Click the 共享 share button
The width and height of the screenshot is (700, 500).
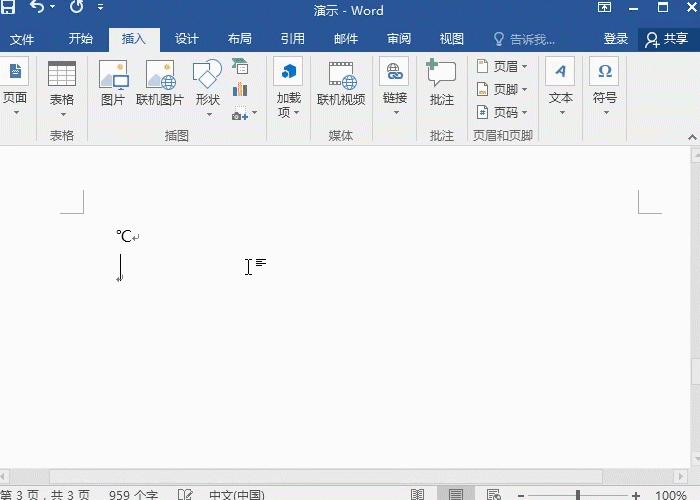click(x=667, y=39)
